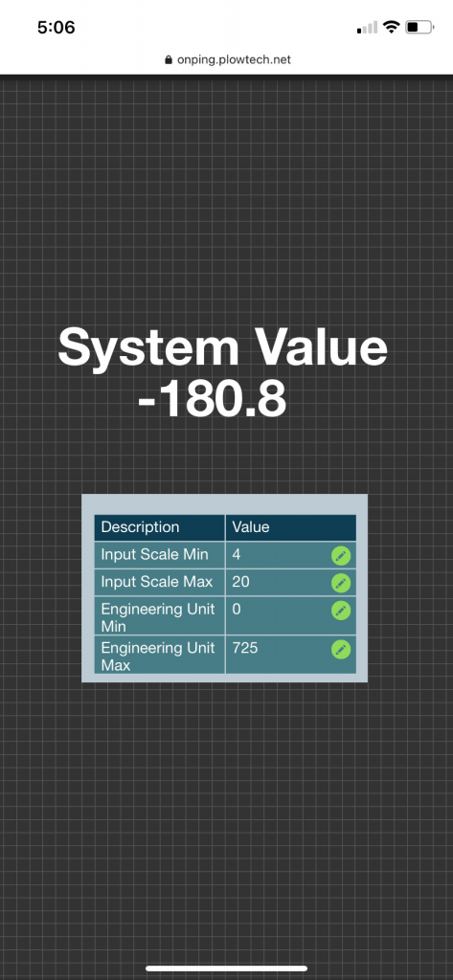Click the Engineering Unit Max label

[158, 656]
